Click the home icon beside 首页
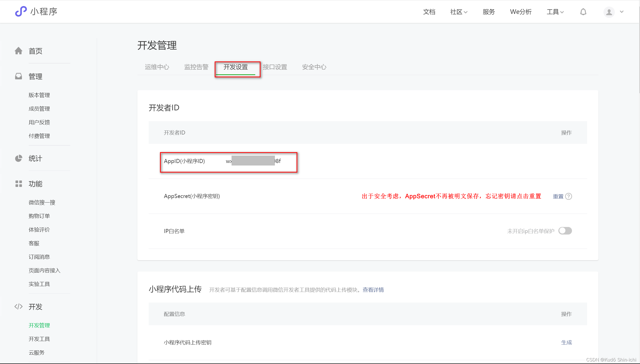Image resolution: width=640 pixels, height=364 pixels. (18, 51)
